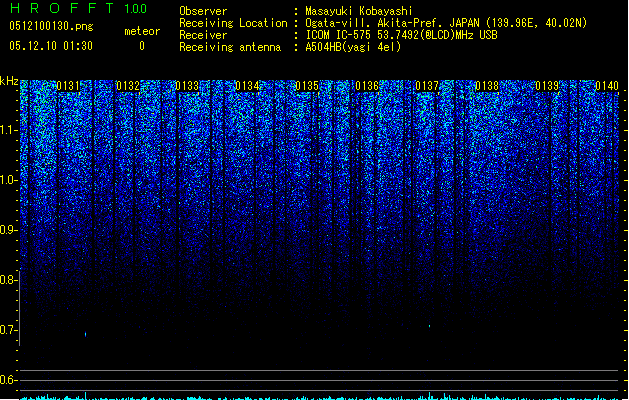Click the A504HB(yagi 4el) antenna text
Screen dimensions: 629x400
[x=353, y=47]
